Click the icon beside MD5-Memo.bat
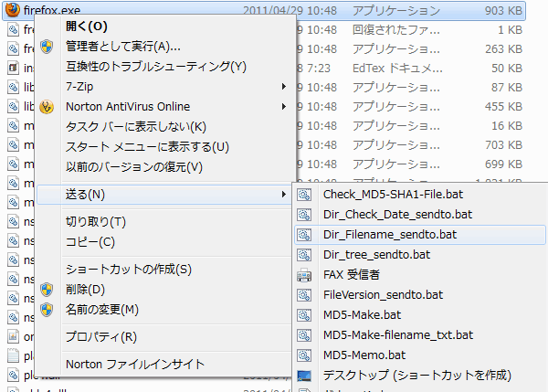The height and width of the screenshot is (392, 548). (x=304, y=355)
